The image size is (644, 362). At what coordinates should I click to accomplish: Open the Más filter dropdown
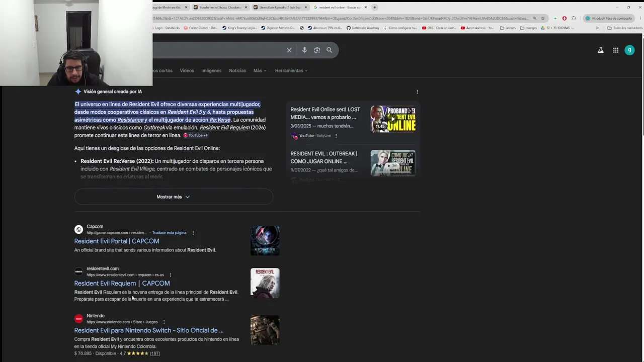click(x=260, y=71)
